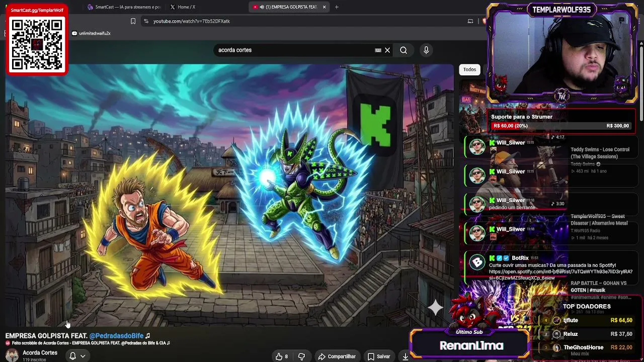Open the virtual keyboard icon in search box
The image size is (644, 362).
[378, 50]
